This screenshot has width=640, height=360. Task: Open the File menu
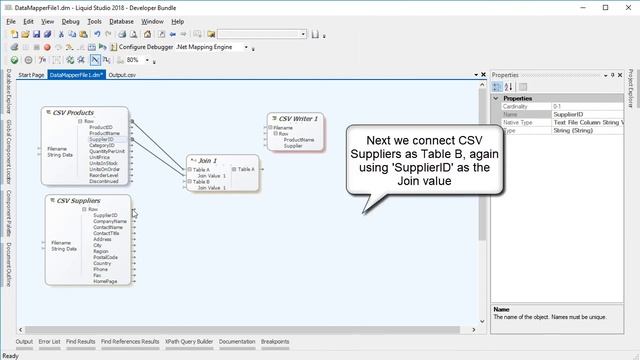[11, 22]
